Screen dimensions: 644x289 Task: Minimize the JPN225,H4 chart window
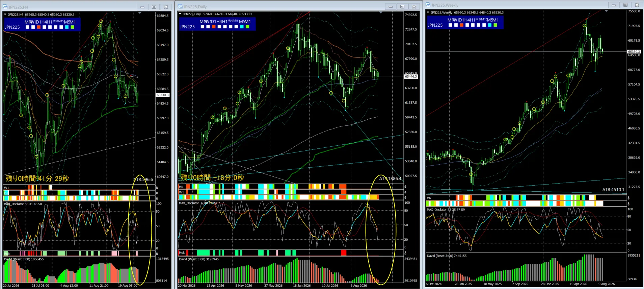(x=142, y=7)
